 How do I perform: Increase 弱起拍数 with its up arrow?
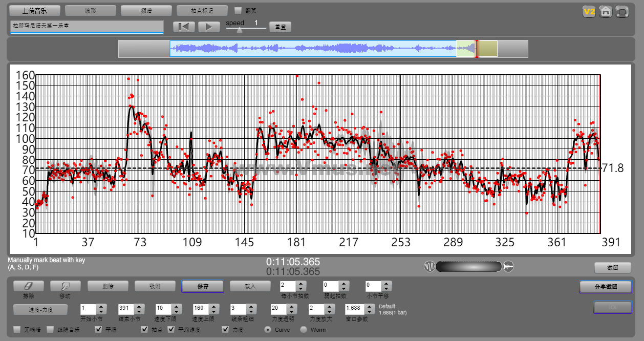tap(344, 283)
